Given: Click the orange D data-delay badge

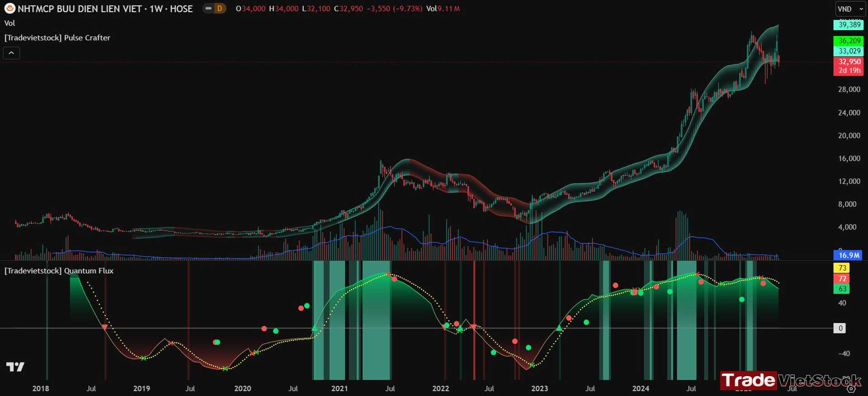Looking at the screenshot, I should pos(220,9).
